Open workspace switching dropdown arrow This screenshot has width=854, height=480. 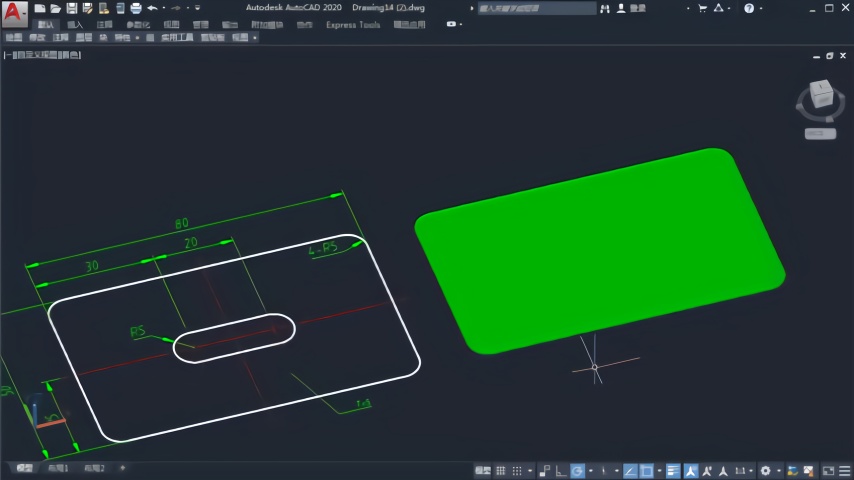click(x=778, y=471)
